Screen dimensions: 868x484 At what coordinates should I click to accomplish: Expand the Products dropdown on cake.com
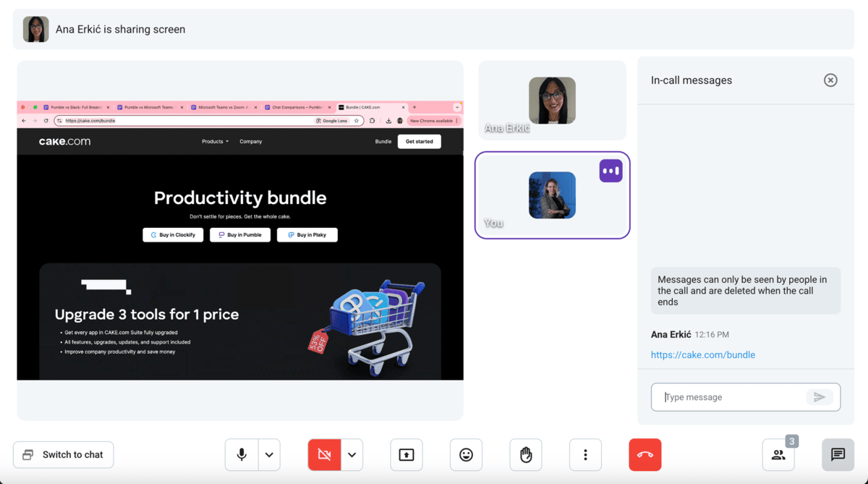point(216,142)
